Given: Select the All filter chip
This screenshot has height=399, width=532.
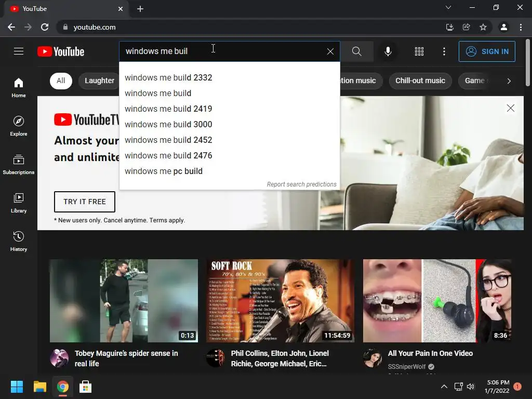Looking at the screenshot, I should (61, 81).
